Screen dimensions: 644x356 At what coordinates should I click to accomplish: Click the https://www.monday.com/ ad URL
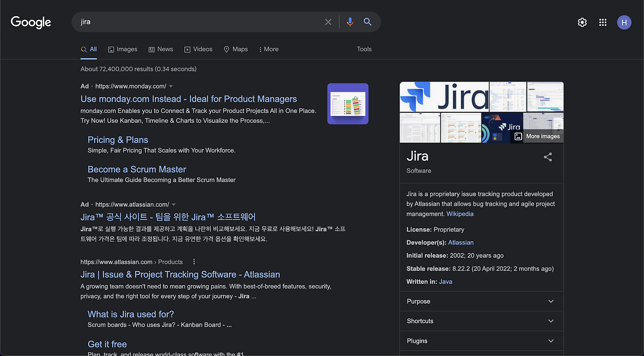click(x=131, y=86)
